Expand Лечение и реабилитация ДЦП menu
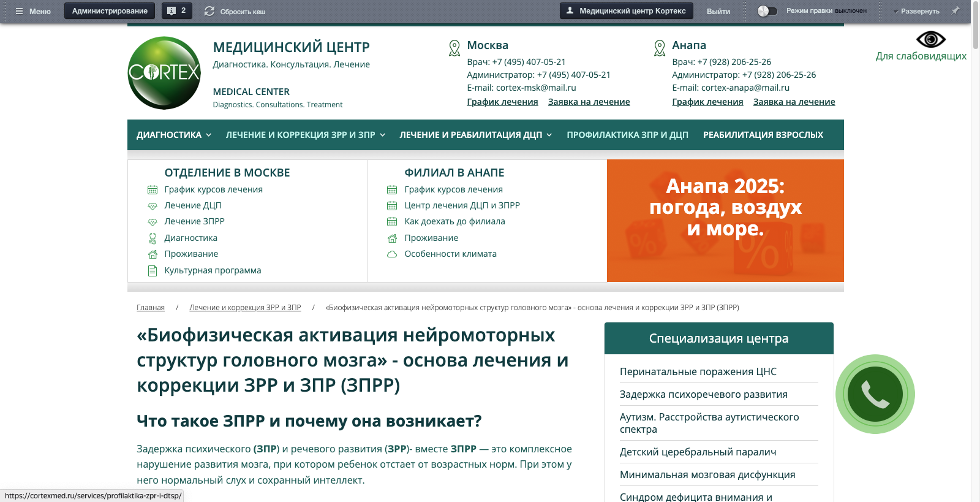Screen dimensions: 980x502 point(475,135)
